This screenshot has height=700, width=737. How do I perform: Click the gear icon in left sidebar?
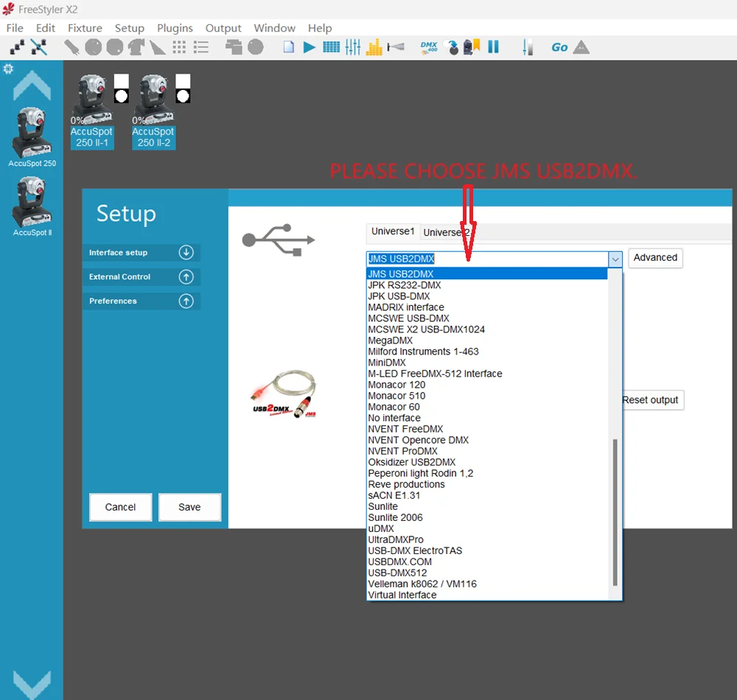click(x=8, y=69)
